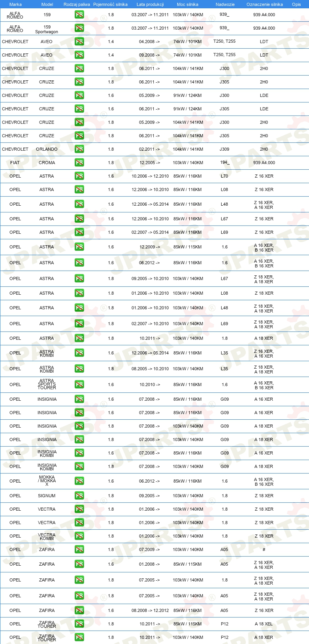Viewport: 309px width, 644px height.
Task: Click fuel icon in Insignia Kombi 1.6 row
Action: pyautogui.click(x=79, y=453)
